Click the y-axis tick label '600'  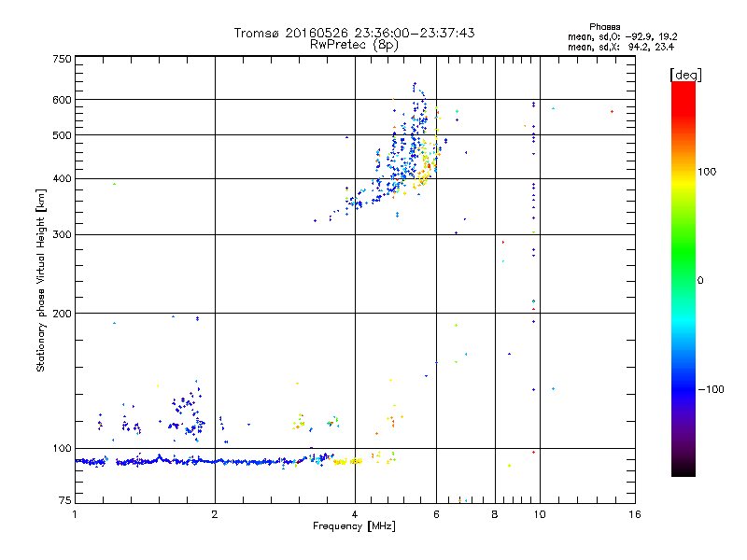[x=63, y=100]
